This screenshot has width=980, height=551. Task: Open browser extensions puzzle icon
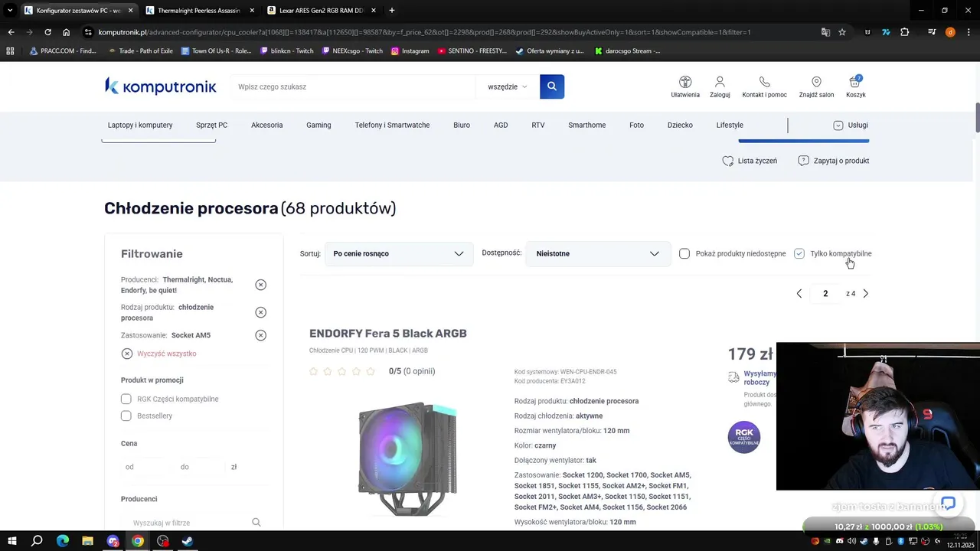tap(905, 32)
